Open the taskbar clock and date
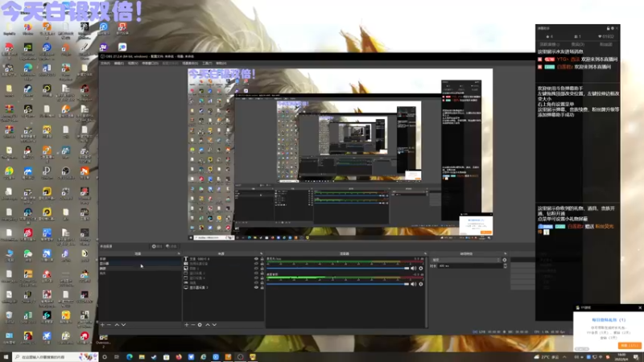644x362 pixels. (x=621, y=357)
